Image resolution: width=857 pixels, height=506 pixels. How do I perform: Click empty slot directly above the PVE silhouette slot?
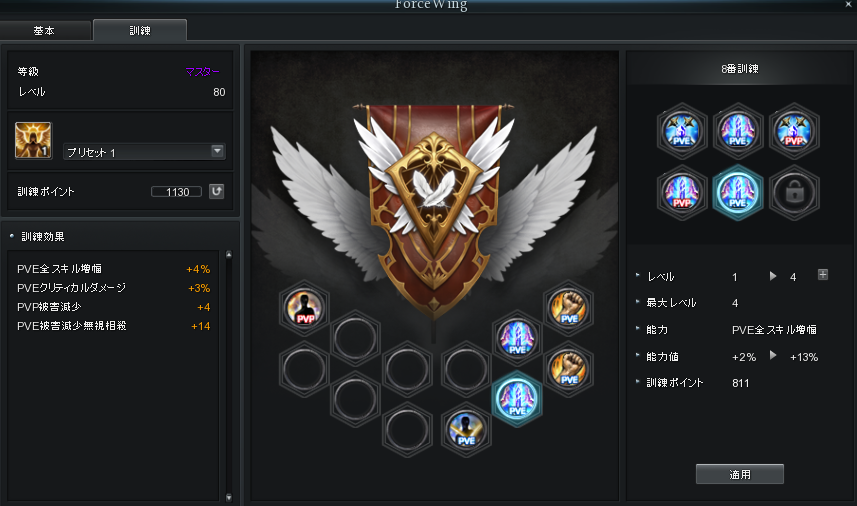[x=466, y=369]
